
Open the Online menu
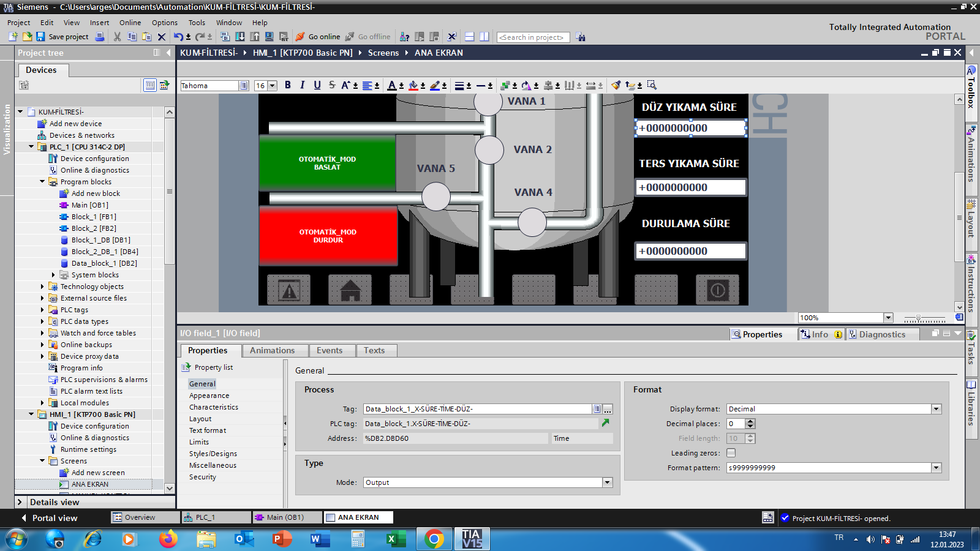pyautogui.click(x=130, y=23)
